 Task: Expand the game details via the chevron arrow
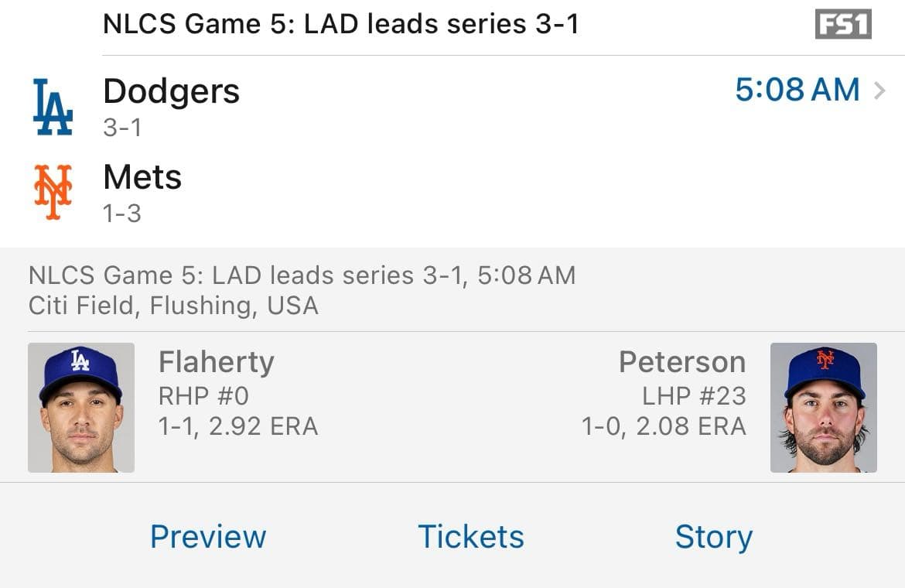point(882,90)
